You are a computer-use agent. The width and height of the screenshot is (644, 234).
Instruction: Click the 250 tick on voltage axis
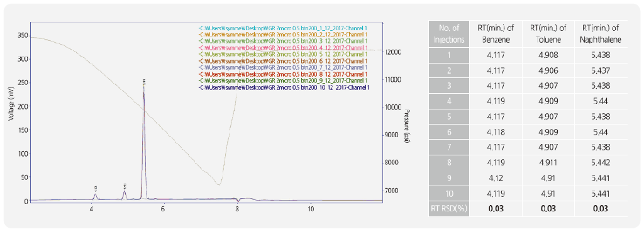tap(23, 83)
